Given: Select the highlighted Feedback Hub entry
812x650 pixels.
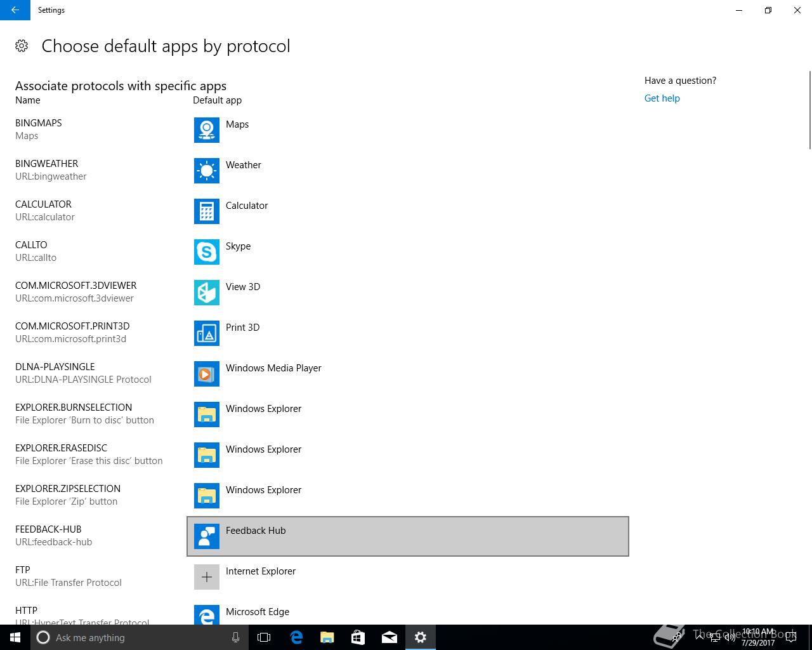Looking at the screenshot, I should point(408,536).
